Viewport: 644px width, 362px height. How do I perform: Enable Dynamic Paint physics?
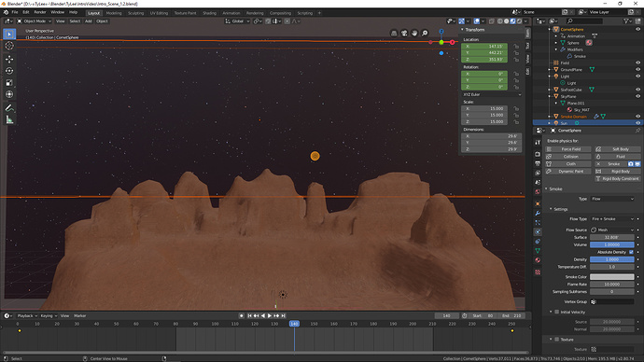click(x=568, y=171)
